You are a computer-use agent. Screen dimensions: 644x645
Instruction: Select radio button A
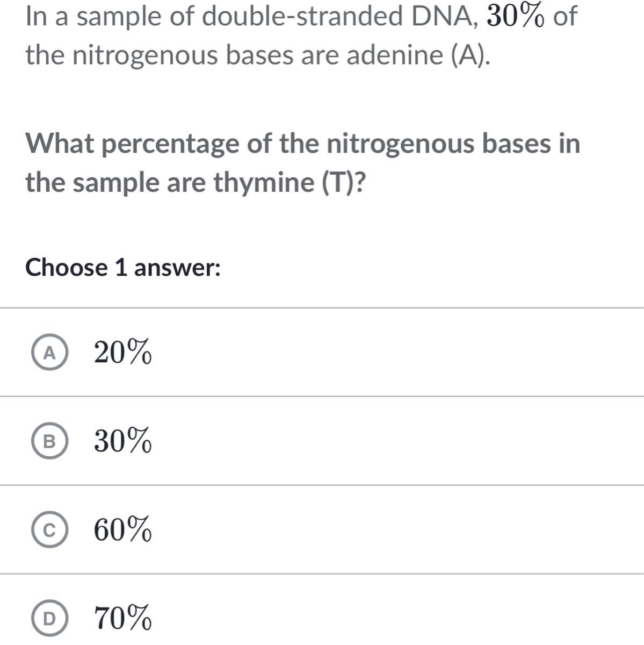pyautogui.click(x=50, y=353)
